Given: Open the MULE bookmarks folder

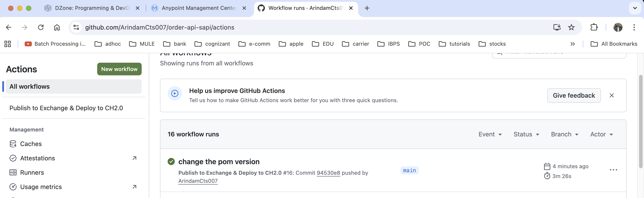Looking at the screenshot, I should (142, 44).
